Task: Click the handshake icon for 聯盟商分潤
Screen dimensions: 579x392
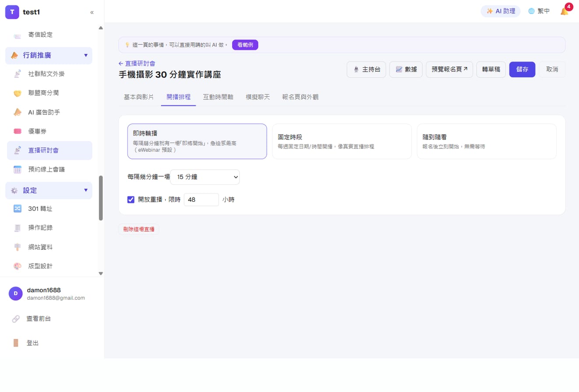Action: (18, 93)
